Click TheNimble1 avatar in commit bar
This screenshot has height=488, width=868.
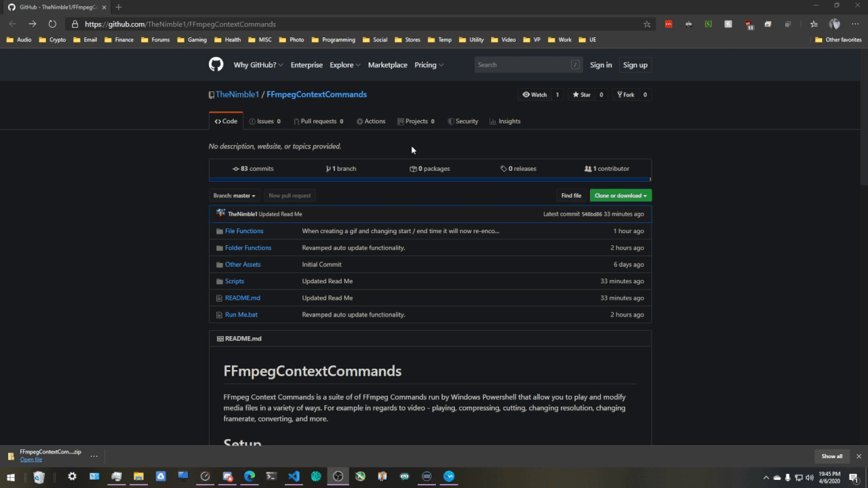(220, 213)
